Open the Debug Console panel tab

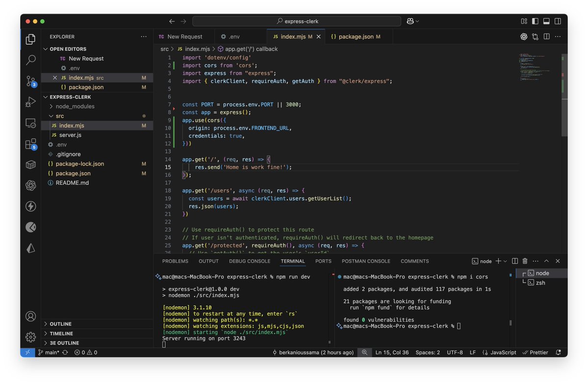tap(249, 261)
